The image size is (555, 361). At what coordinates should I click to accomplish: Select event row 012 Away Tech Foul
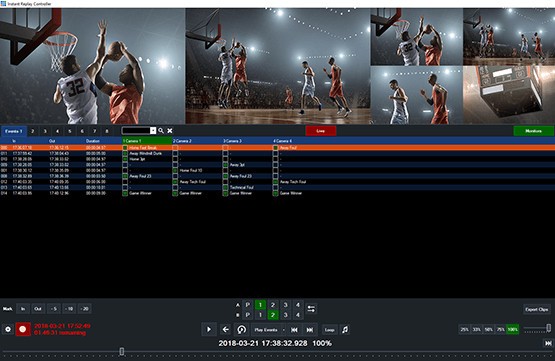pyautogui.click(x=278, y=182)
